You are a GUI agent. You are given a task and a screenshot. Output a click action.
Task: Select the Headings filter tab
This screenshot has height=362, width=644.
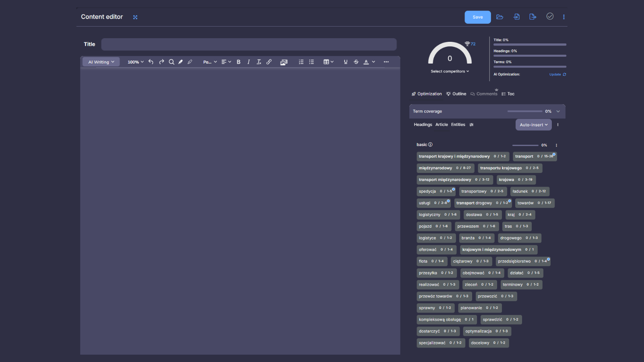423,125
